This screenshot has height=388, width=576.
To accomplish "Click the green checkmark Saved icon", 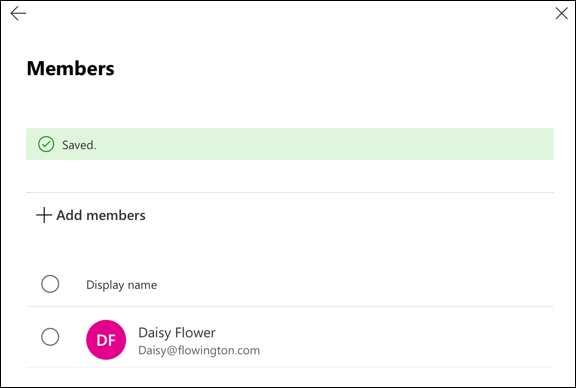I will pyautogui.click(x=46, y=144).
